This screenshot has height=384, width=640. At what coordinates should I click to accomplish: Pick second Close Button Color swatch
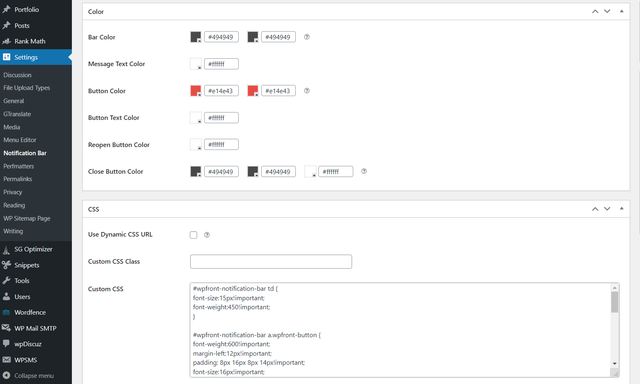253,171
